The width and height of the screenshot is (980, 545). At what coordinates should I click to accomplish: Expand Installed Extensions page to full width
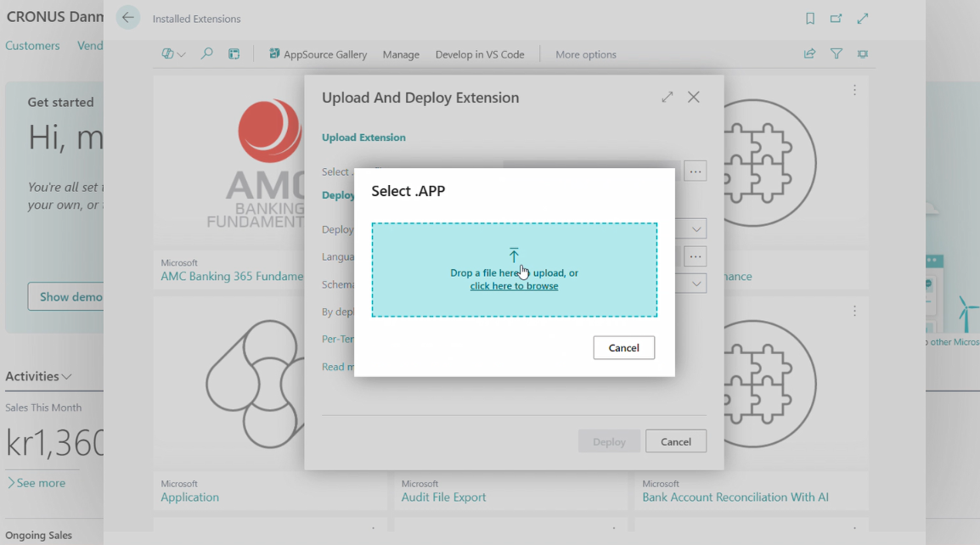click(x=863, y=19)
